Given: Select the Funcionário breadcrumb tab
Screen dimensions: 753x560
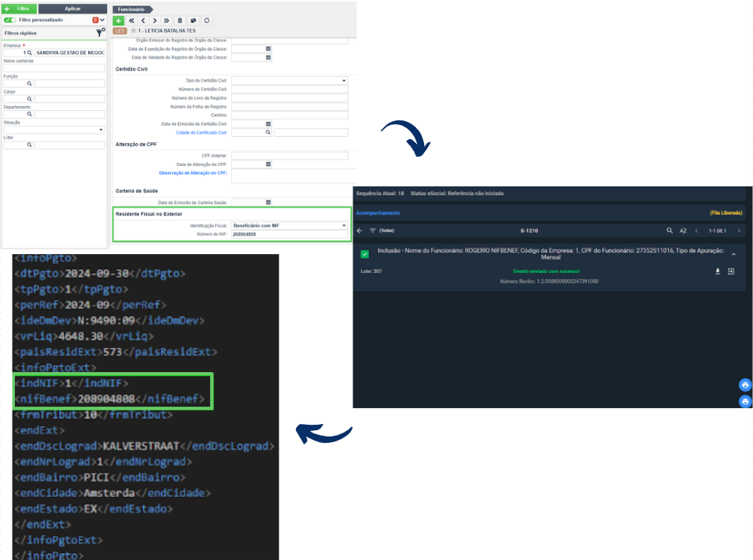Looking at the screenshot, I should coord(132,9).
